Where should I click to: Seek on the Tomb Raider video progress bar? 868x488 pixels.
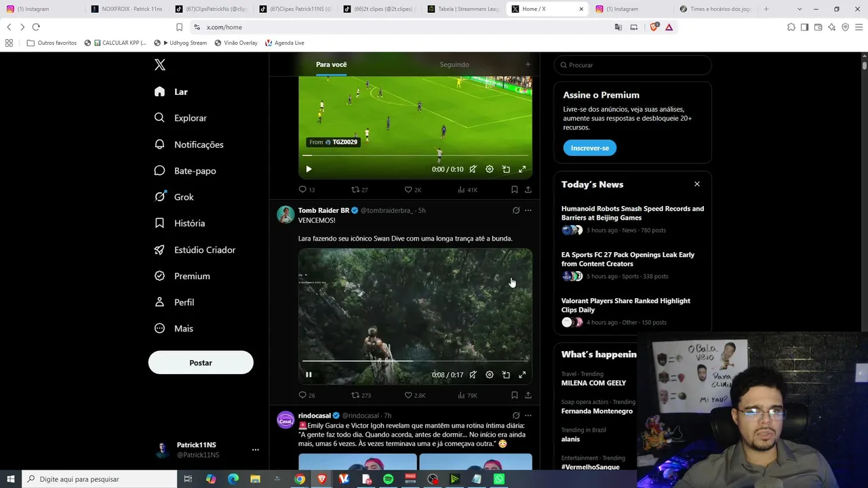pos(415,361)
